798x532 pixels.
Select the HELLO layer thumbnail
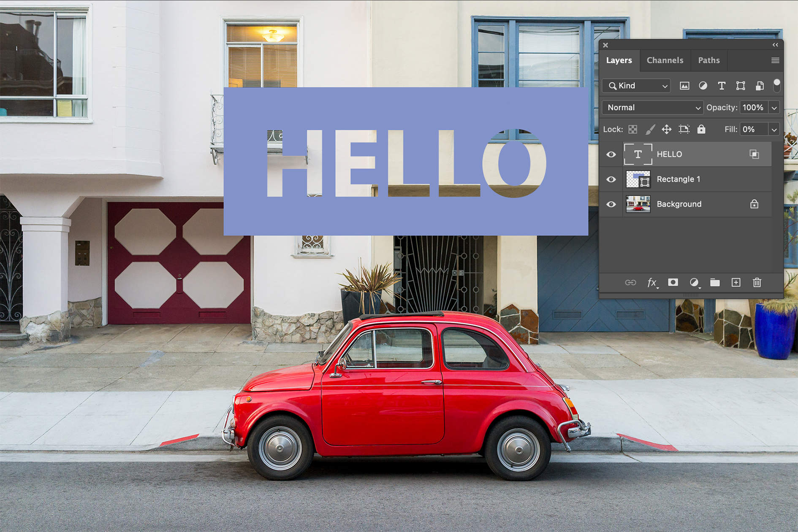(638, 154)
